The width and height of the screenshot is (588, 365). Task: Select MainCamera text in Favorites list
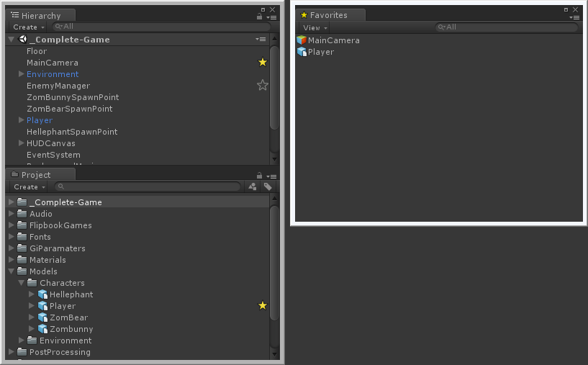coord(334,40)
